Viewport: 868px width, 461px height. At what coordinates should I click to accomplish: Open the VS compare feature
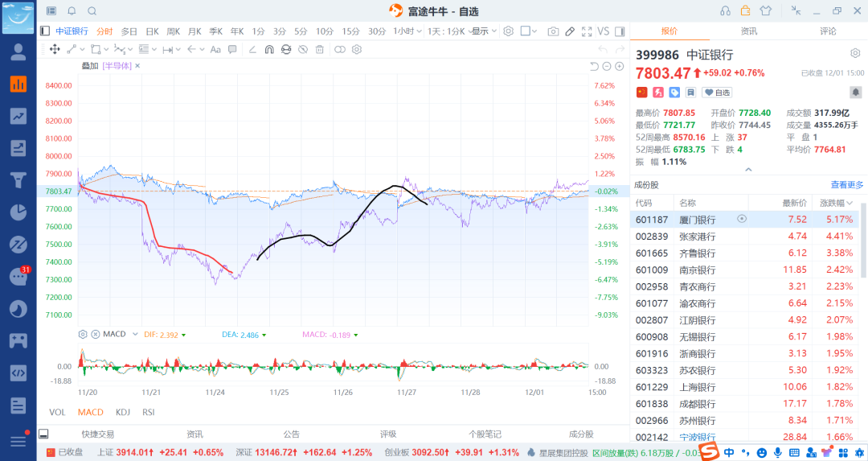pyautogui.click(x=604, y=31)
